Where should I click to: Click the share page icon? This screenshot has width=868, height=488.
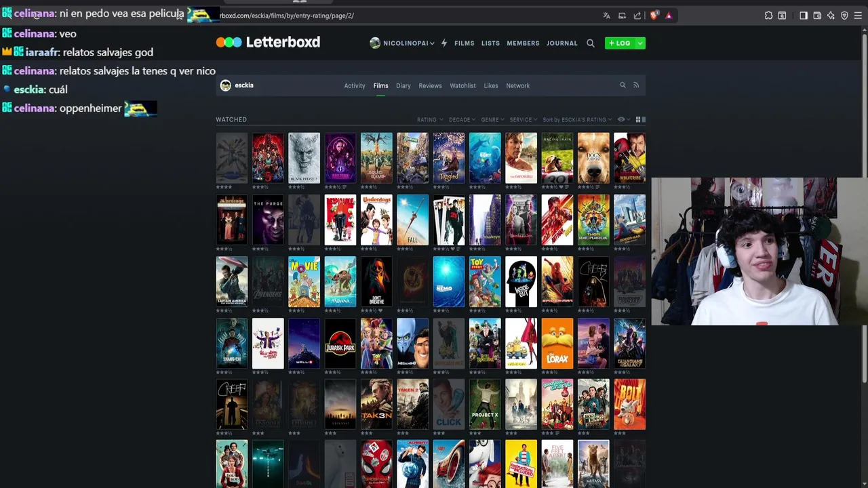[637, 16]
